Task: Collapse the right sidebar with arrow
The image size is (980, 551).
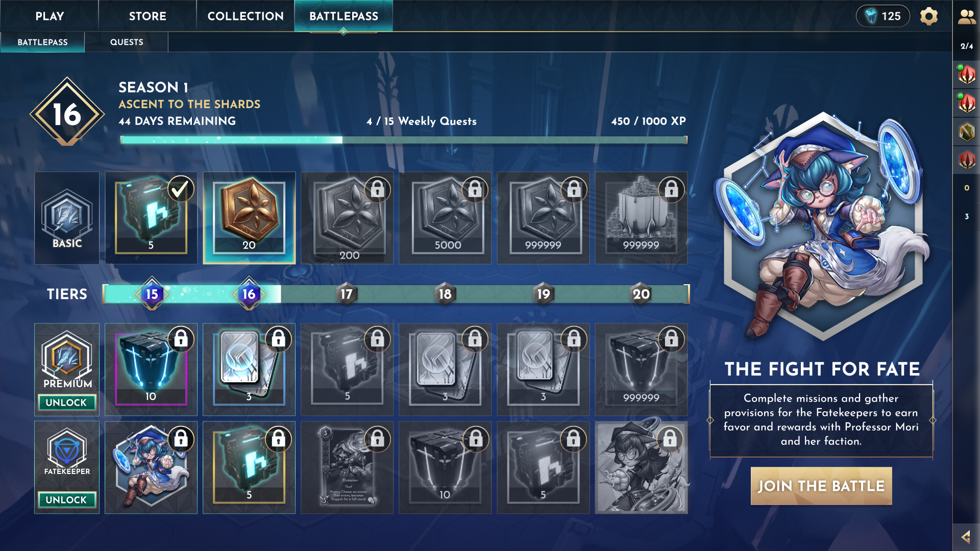Action: pos(966,537)
